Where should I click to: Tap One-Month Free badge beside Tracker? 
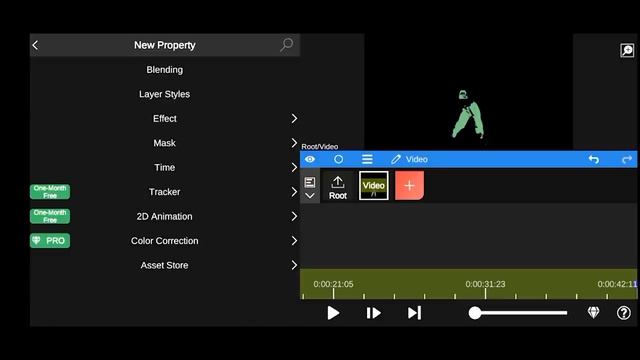(x=50, y=192)
